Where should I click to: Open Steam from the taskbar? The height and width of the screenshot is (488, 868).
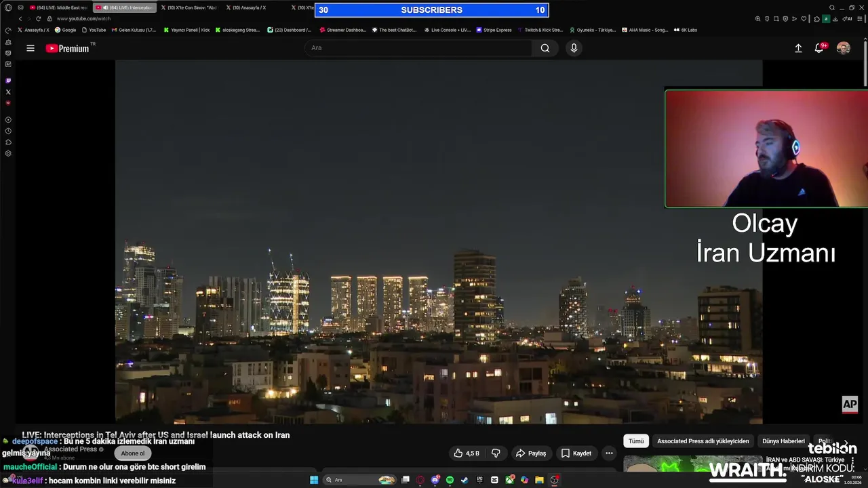tap(465, 480)
